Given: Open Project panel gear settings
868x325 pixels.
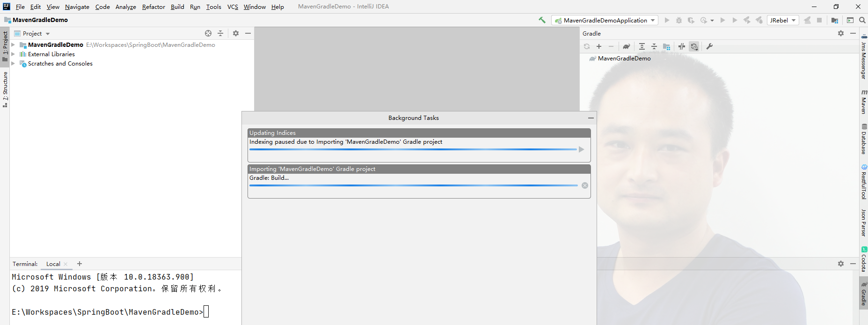Looking at the screenshot, I should [x=236, y=33].
